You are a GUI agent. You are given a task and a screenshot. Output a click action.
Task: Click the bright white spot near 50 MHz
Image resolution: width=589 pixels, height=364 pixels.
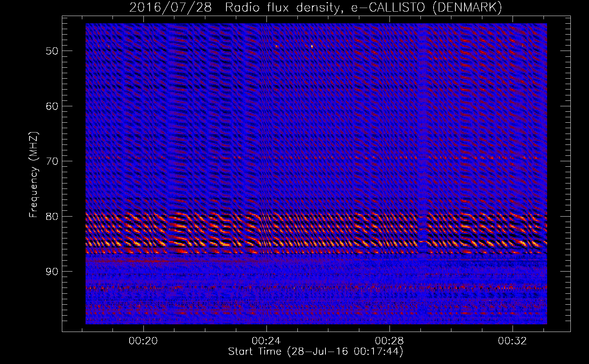pos(312,46)
